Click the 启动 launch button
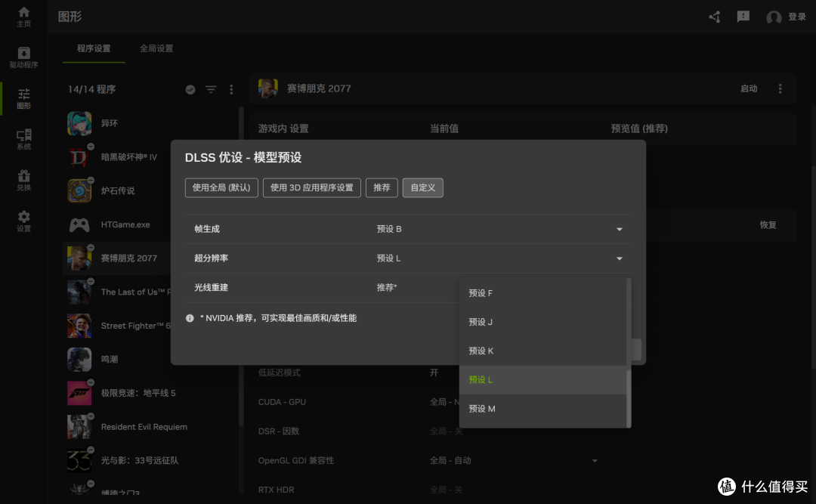 (x=749, y=88)
